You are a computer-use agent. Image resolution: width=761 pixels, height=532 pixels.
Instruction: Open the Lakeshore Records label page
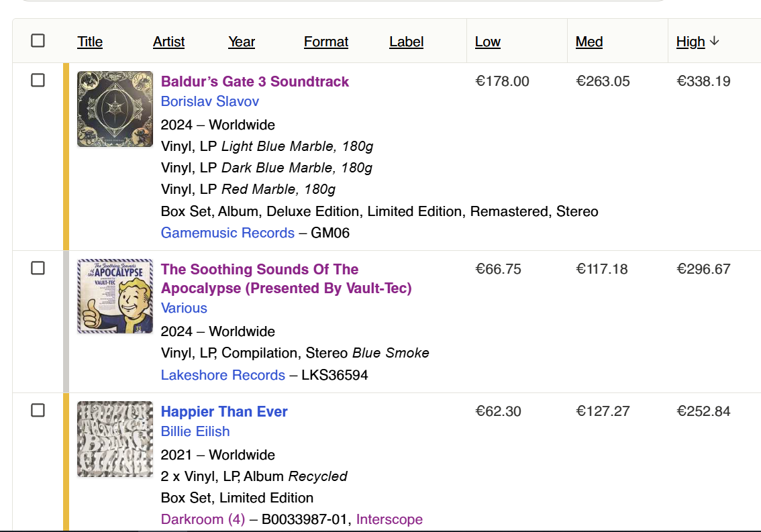223,375
